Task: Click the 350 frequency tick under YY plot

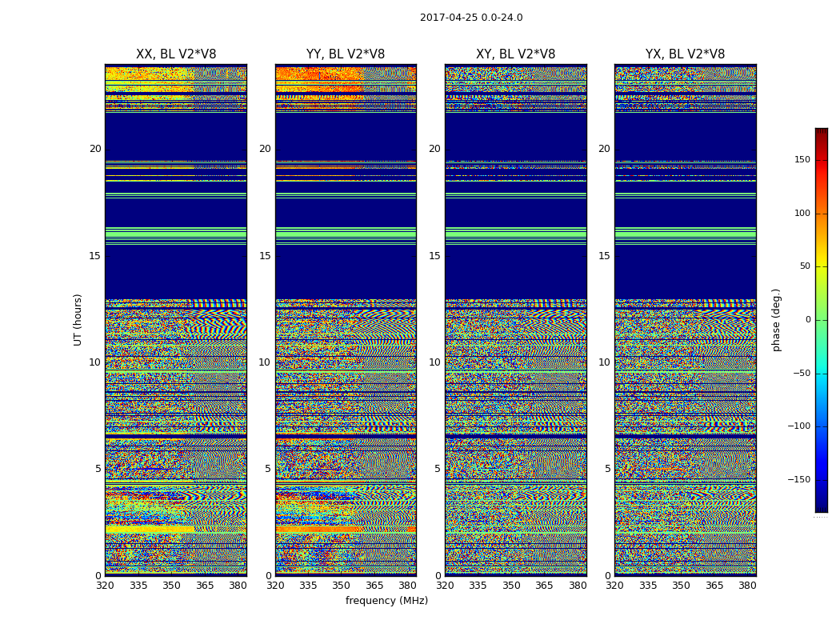Action: click(342, 586)
